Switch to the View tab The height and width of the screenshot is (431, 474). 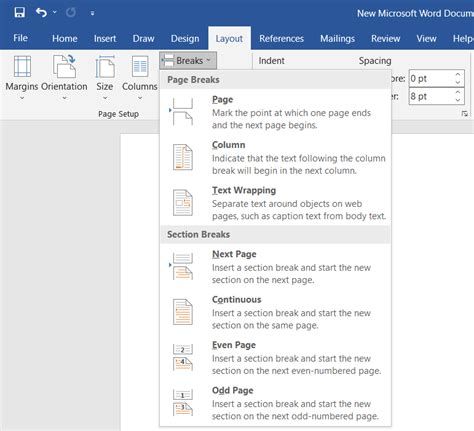(x=426, y=38)
